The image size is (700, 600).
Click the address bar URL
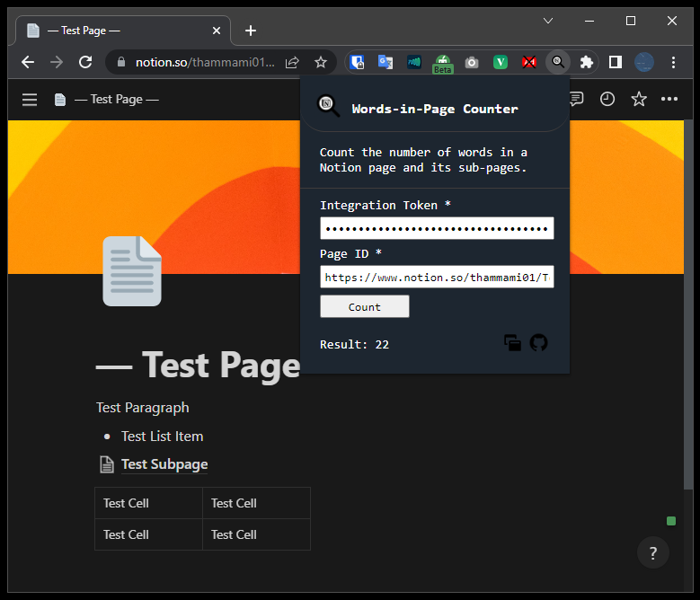(x=205, y=62)
